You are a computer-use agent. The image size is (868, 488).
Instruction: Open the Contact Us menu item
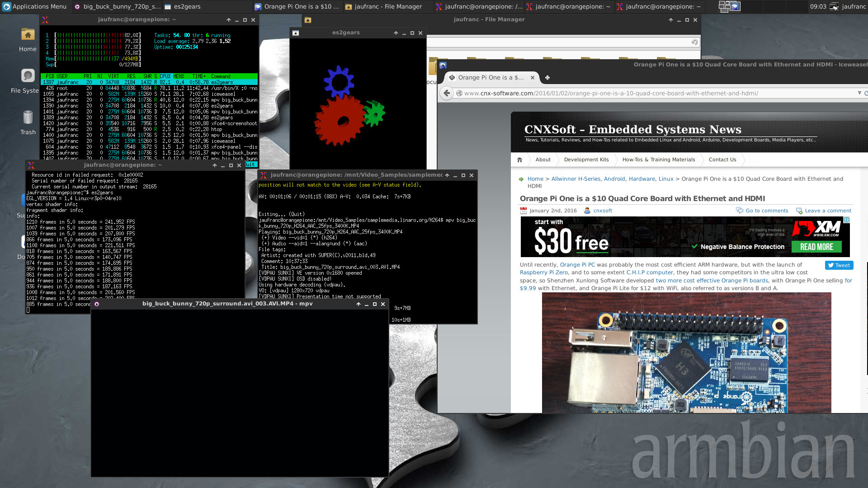(x=722, y=160)
